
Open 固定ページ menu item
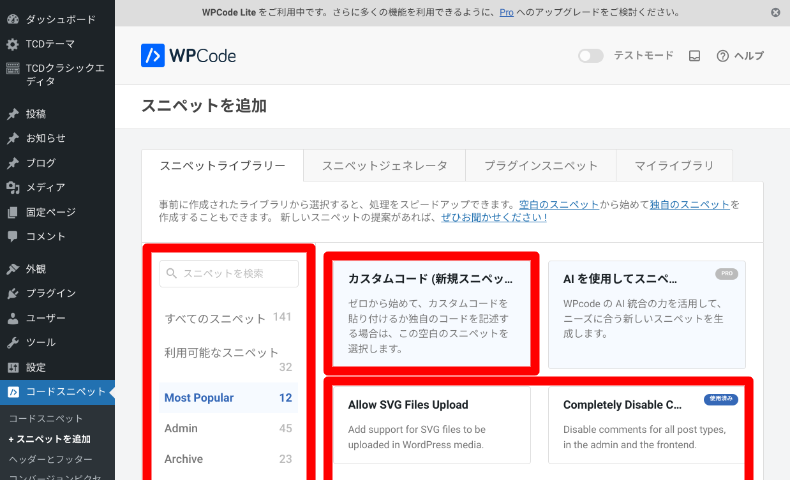point(57,212)
